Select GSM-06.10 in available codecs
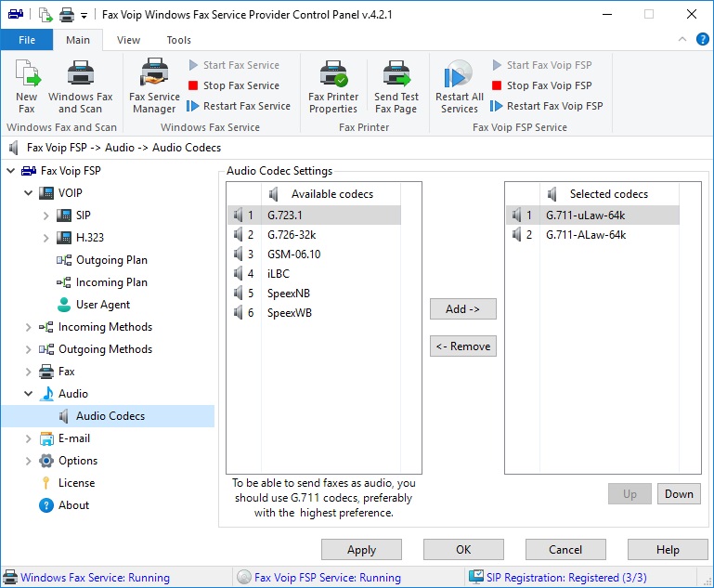 [x=314, y=255]
